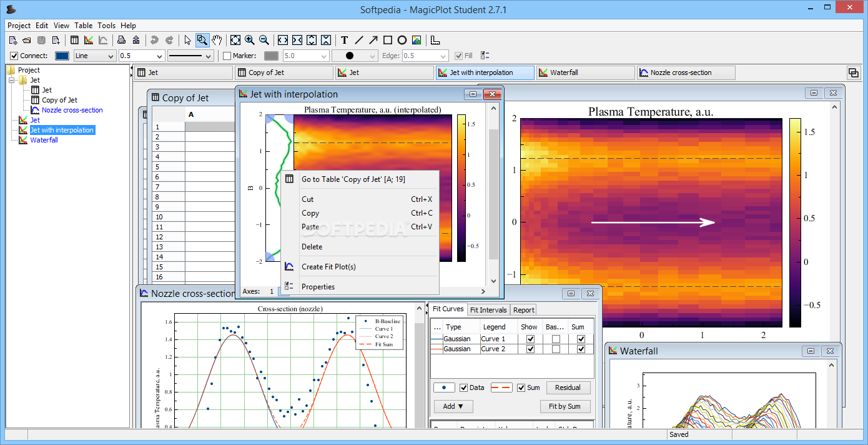
Task: Click the zoom in magnifier icon
Action: [249, 40]
